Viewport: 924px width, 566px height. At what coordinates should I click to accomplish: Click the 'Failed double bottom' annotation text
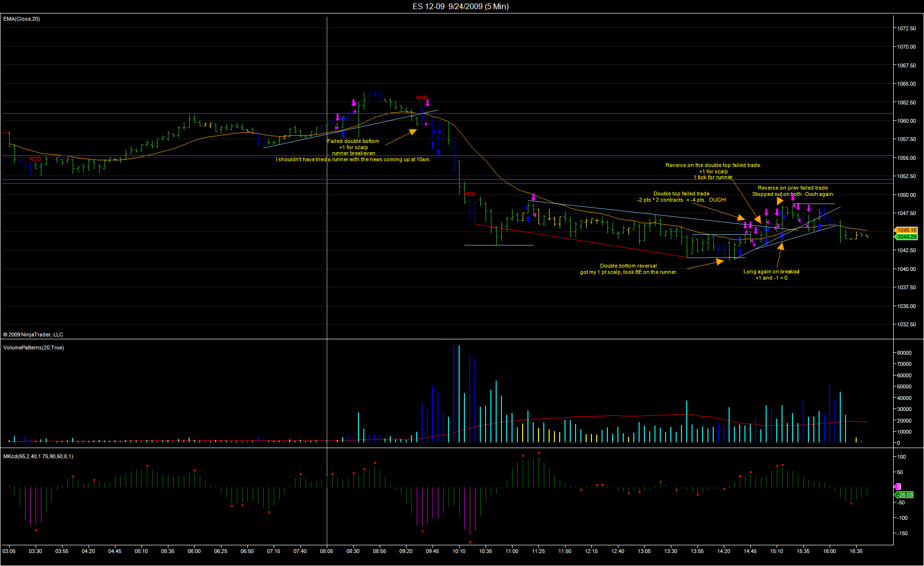[353, 141]
